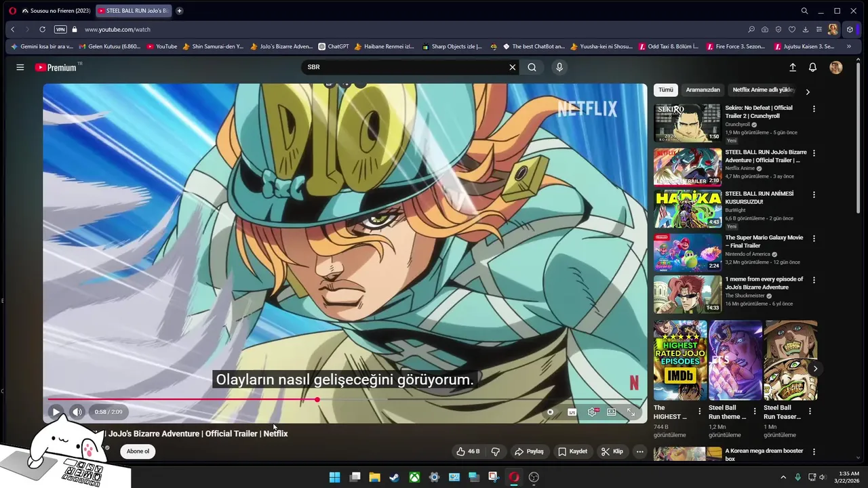Screen dimensions: 868x488
Task: Select the Netflix Anime adlı yükley filter chip
Action: click(764, 90)
